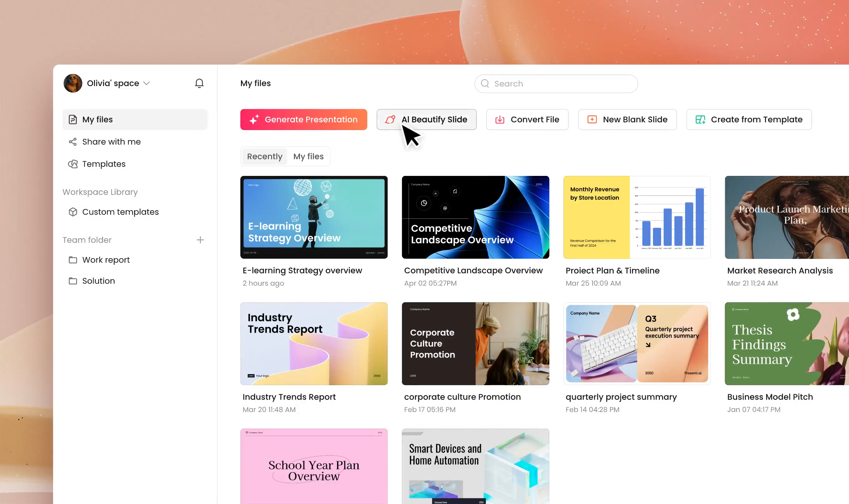Click the Templates icon in sidebar
This screenshot has height=504, width=849.
pos(73,164)
